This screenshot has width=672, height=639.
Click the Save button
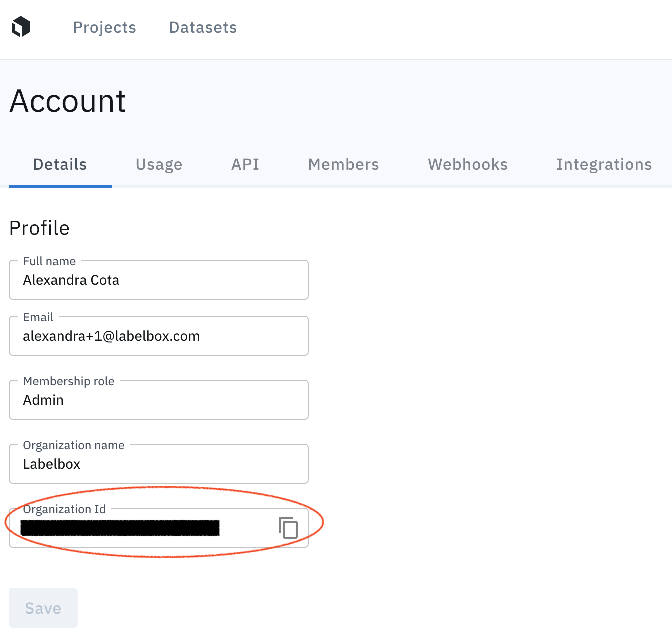[43, 608]
